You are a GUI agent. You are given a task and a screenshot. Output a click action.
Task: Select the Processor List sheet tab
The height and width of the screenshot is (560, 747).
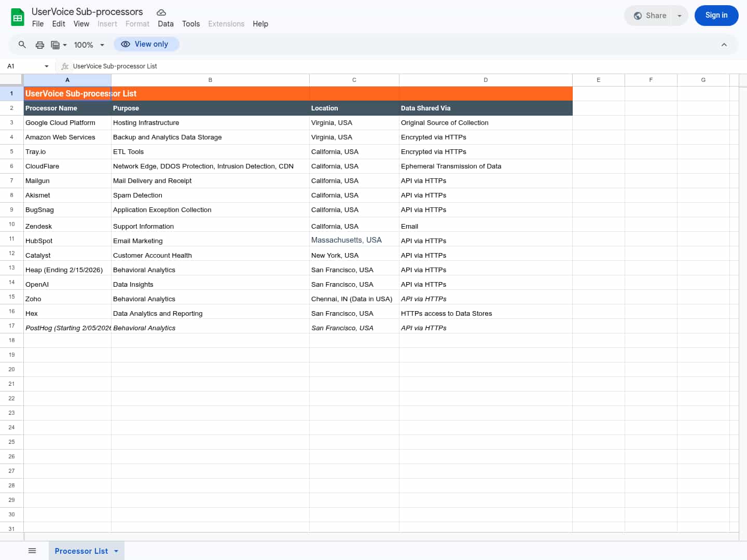pos(81,551)
